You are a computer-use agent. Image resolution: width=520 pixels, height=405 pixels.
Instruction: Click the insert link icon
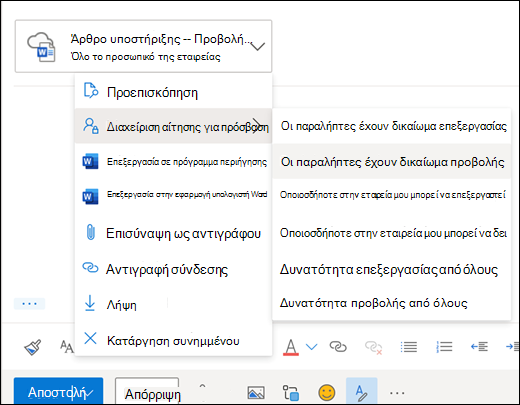(338, 347)
